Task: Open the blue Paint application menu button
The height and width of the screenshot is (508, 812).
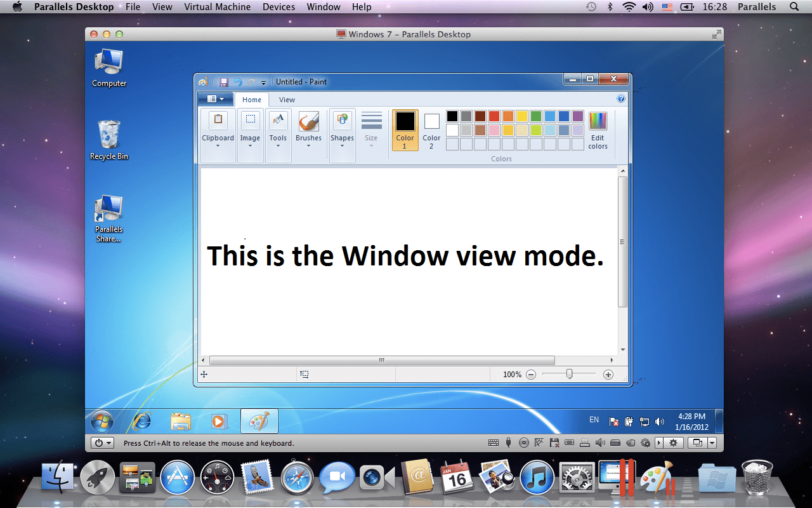Action: pyautogui.click(x=215, y=99)
